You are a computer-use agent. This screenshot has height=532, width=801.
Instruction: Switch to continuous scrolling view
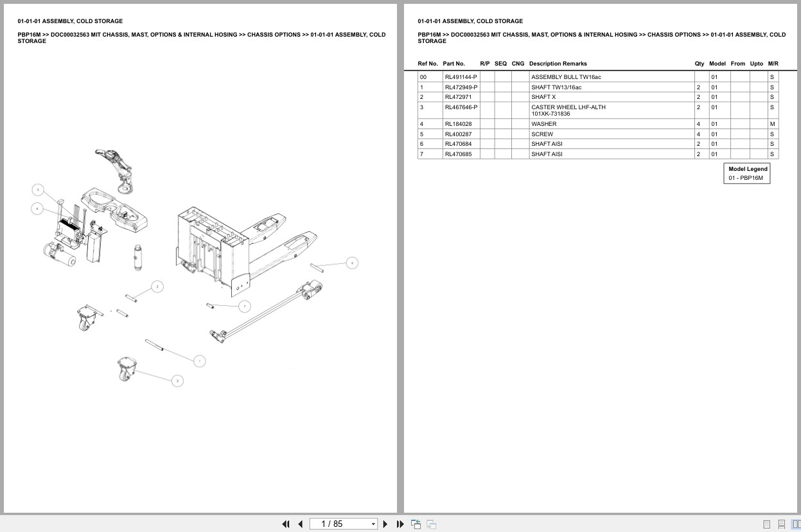(781, 524)
